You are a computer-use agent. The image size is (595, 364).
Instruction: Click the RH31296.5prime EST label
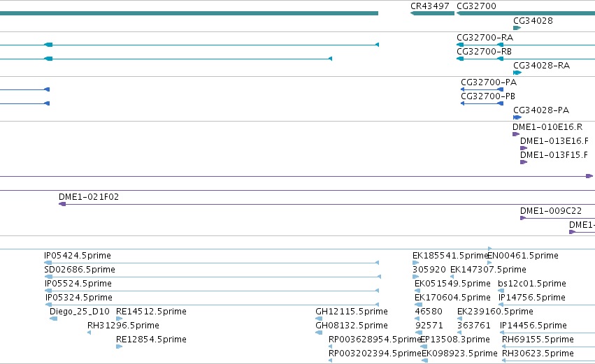tap(123, 326)
